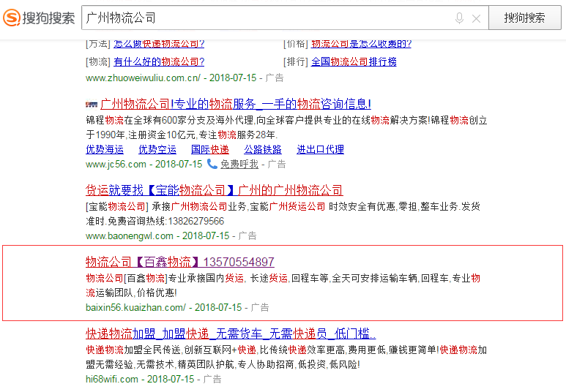This screenshot has height=392, width=566.
Task: Select the 进出口代理 sublink
Action: point(320,149)
